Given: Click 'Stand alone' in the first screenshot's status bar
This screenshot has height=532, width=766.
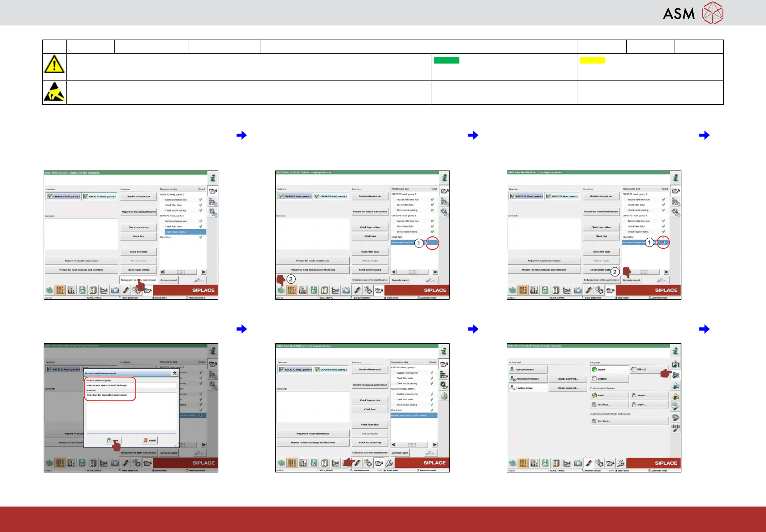Looking at the screenshot, I should coord(160,298).
